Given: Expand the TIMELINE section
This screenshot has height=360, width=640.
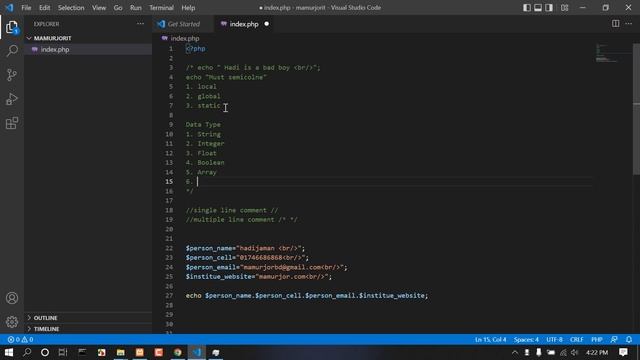Looking at the screenshot, I should 46,329.
